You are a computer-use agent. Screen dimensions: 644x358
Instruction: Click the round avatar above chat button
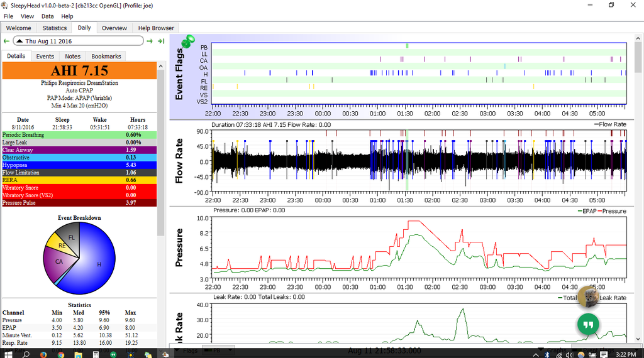point(588,297)
